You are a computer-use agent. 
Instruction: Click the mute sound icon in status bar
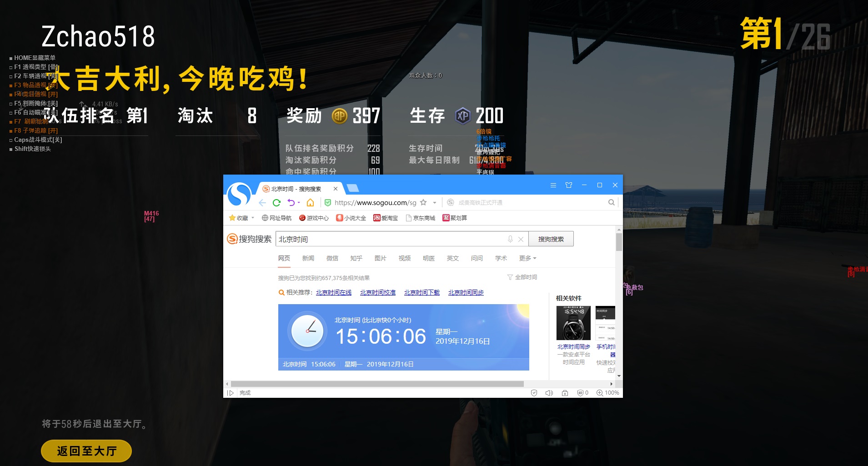point(549,393)
